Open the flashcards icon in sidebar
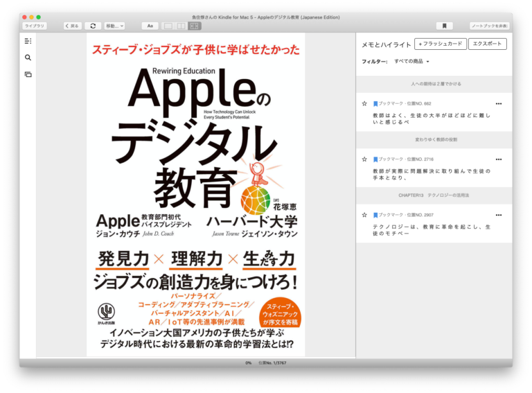The width and height of the screenshot is (532, 393). pyautogui.click(x=28, y=74)
